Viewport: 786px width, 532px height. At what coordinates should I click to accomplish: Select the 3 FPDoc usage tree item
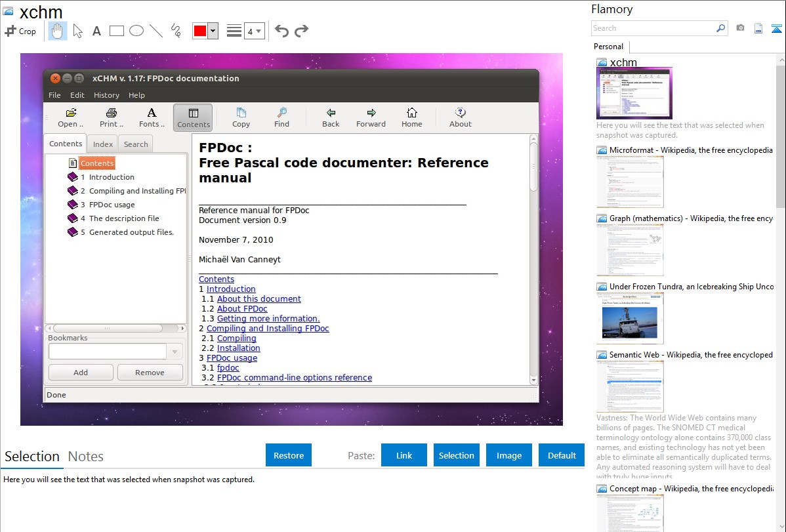(x=108, y=205)
